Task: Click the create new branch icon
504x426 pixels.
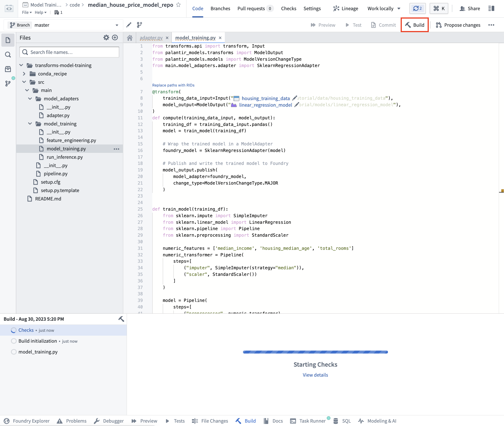Action: 139,25
